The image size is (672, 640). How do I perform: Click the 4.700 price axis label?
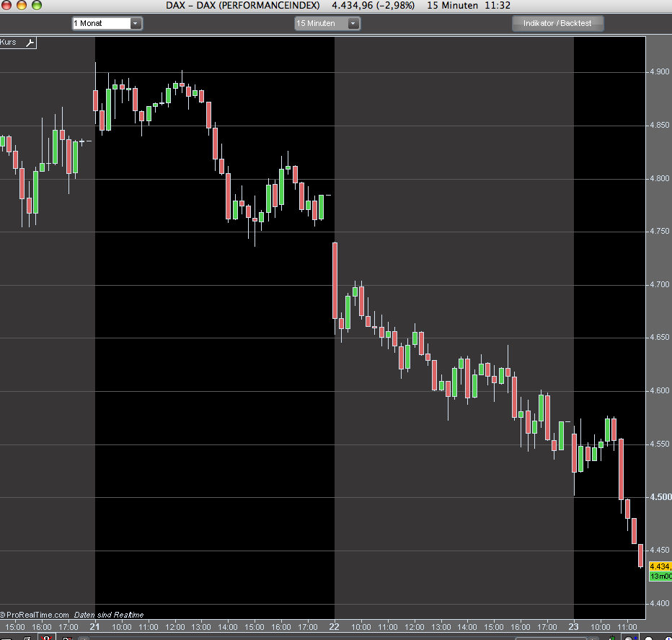pyautogui.click(x=659, y=284)
